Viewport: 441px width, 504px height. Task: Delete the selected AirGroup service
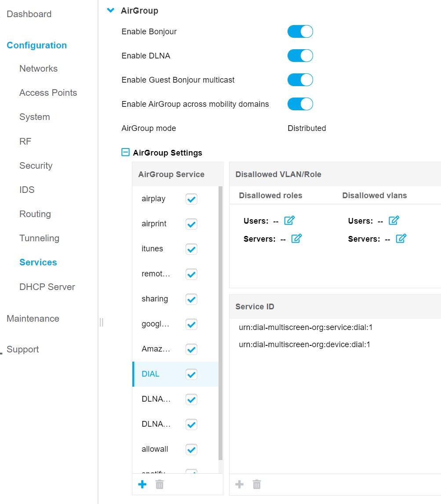point(160,484)
